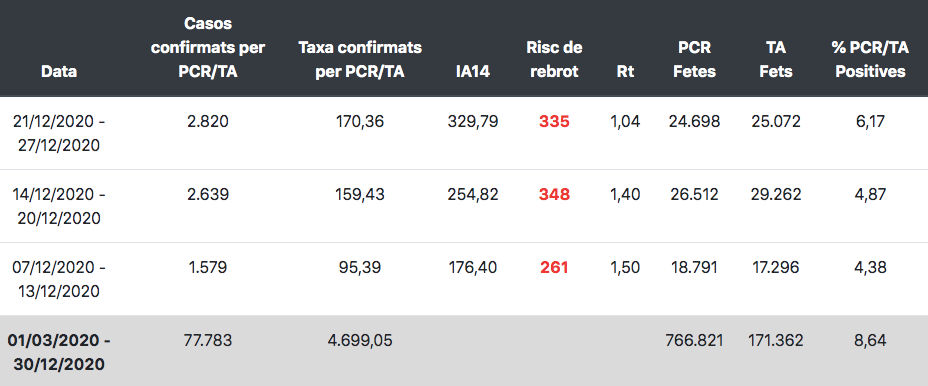This screenshot has height=386, width=928.
Task: Select the total cases value 77.783
Action: (x=208, y=340)
